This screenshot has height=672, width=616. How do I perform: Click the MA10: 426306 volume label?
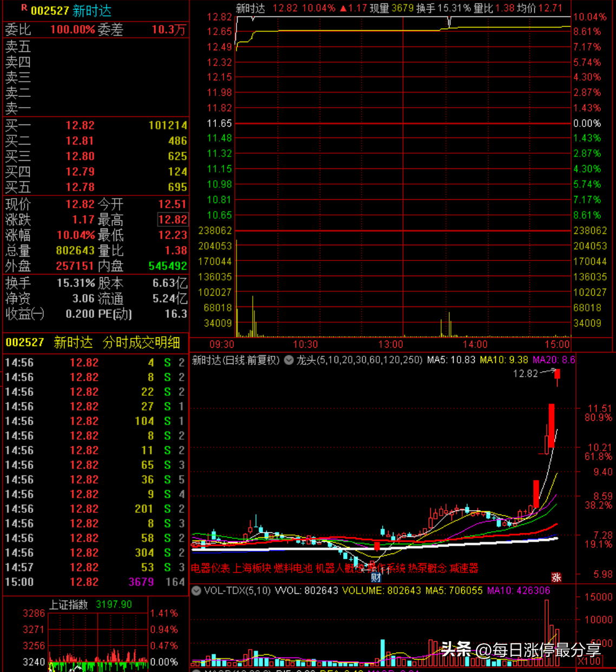tap(519, 591)
